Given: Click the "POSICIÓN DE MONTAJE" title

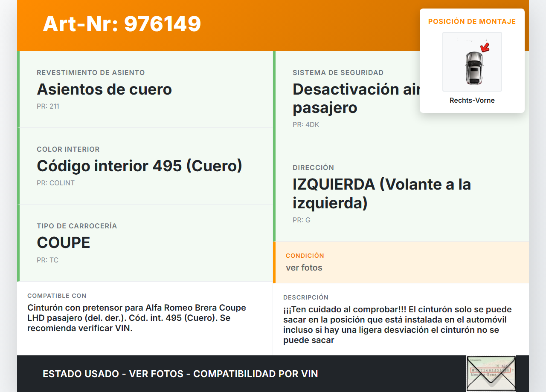Looking at the screenshot, I should pos(472,21).
